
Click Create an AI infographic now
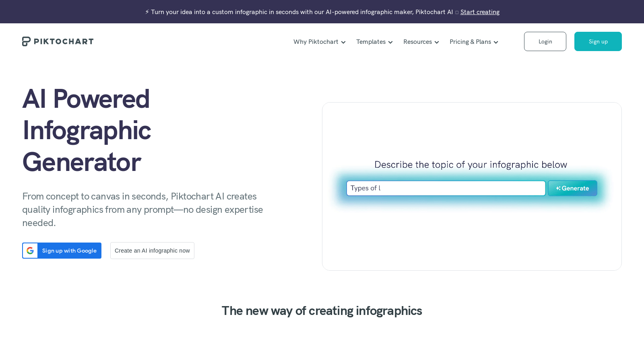coord(152,251)
